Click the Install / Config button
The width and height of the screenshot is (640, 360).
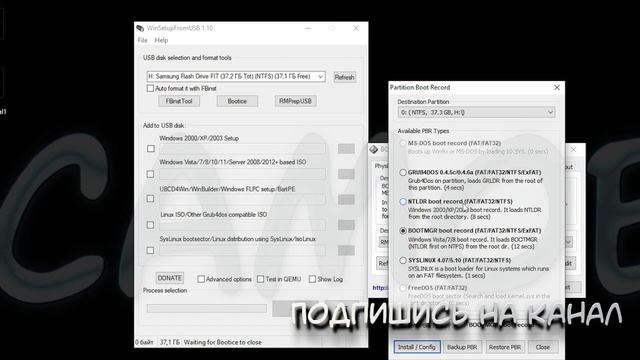pyautogui.click(x=417, y=347)
